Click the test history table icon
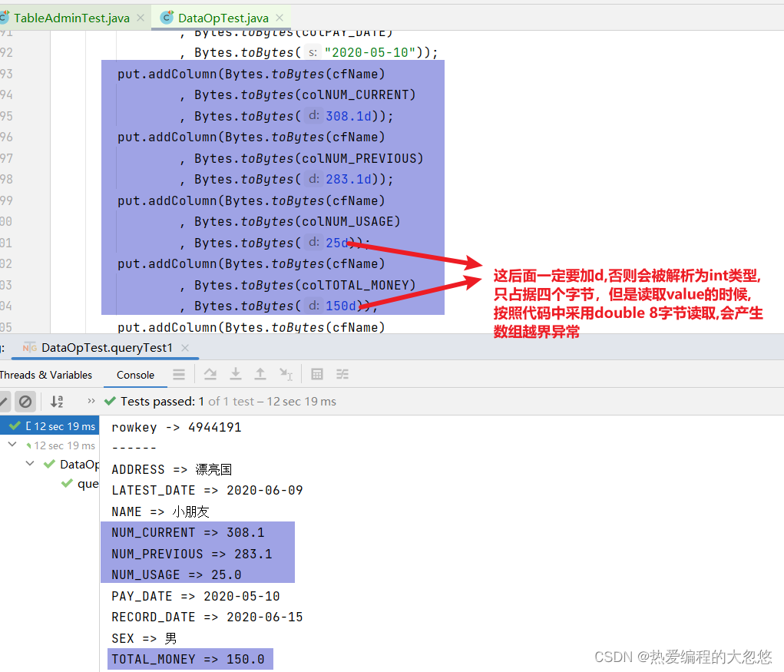Viewport: 784px width, 672px height. [316, 374]
